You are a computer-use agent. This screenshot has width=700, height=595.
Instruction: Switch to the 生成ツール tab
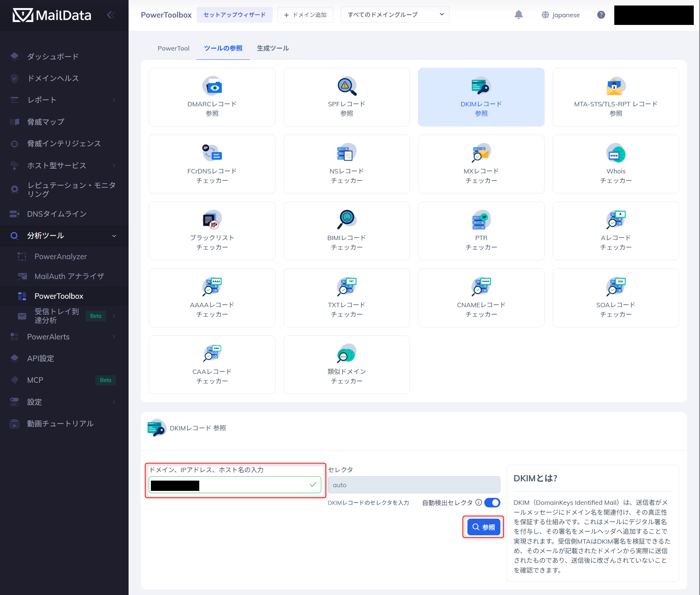[273, 48]
